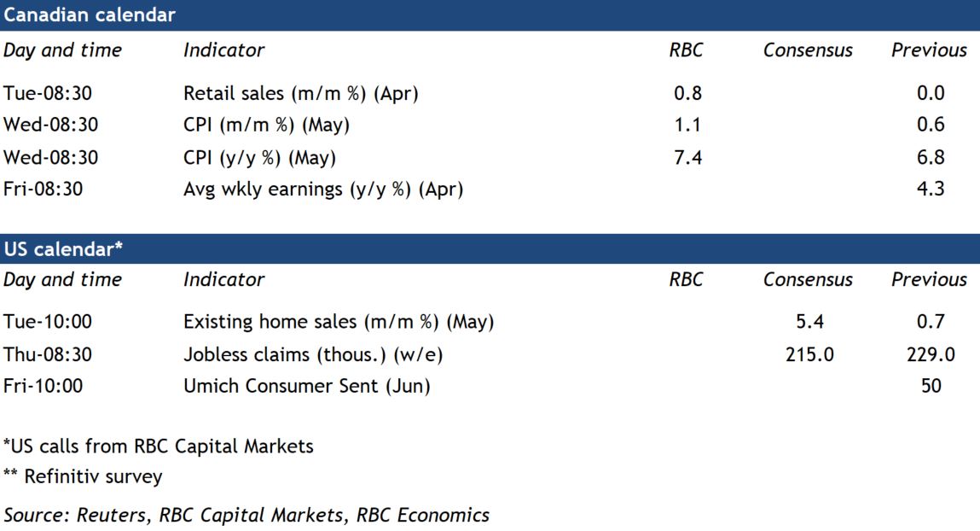Select the Thu-08:30 time cell

point(48,354)
